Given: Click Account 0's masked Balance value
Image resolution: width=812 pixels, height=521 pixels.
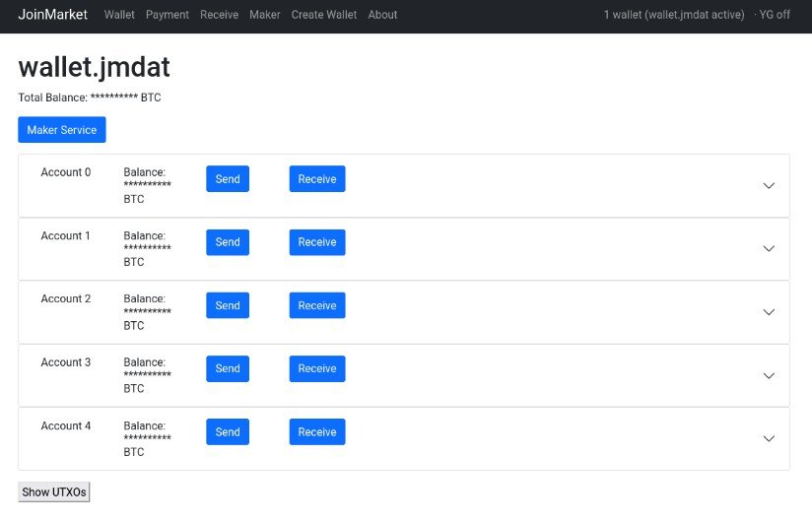Looking at the screenshot, I should 148,185.
